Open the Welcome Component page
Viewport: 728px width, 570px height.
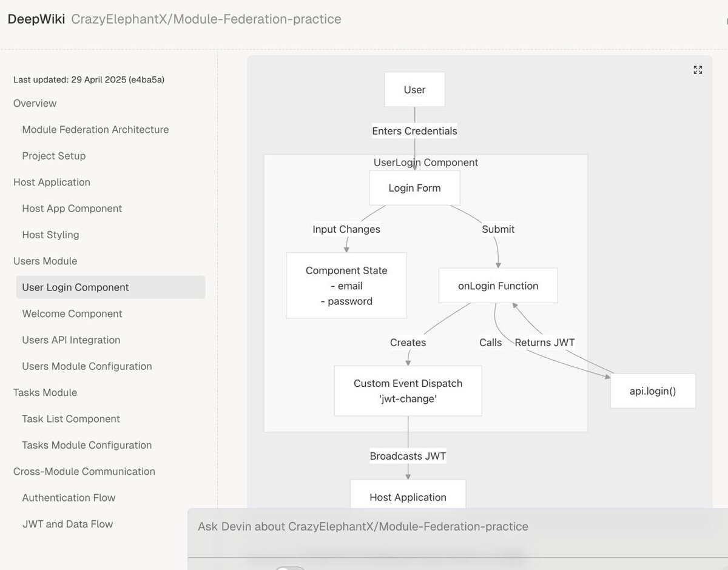click(72, 314)
